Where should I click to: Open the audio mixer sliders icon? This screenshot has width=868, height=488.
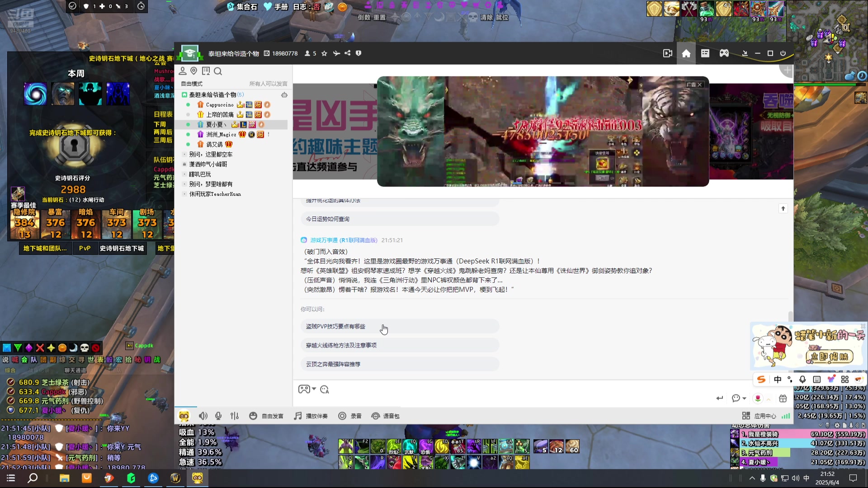point(234,416)
